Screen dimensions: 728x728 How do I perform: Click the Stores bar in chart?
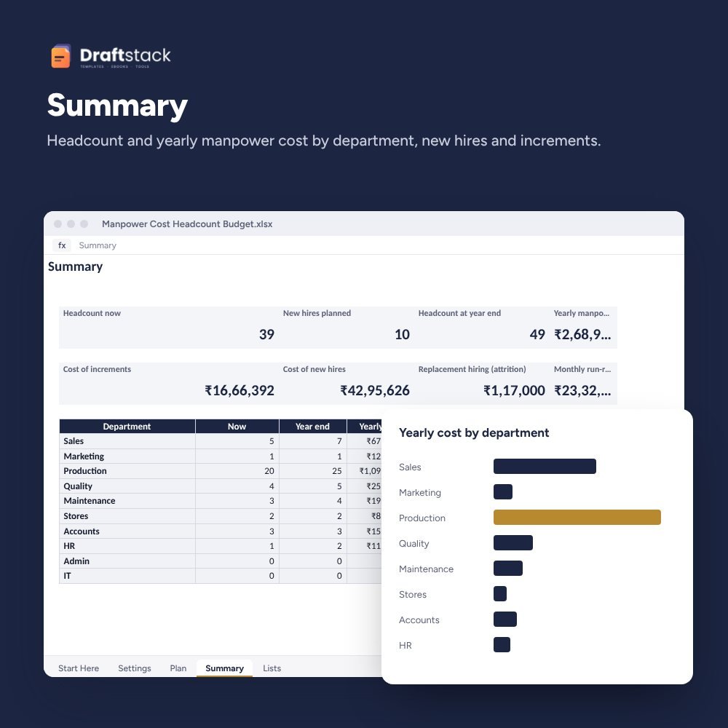(x=500, y=594)
